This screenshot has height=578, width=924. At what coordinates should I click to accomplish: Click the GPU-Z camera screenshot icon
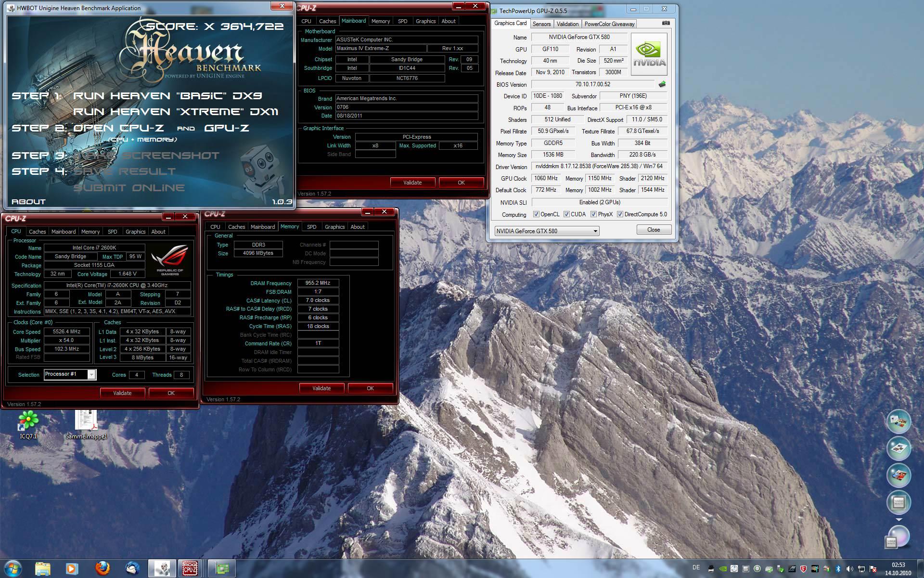666,23
